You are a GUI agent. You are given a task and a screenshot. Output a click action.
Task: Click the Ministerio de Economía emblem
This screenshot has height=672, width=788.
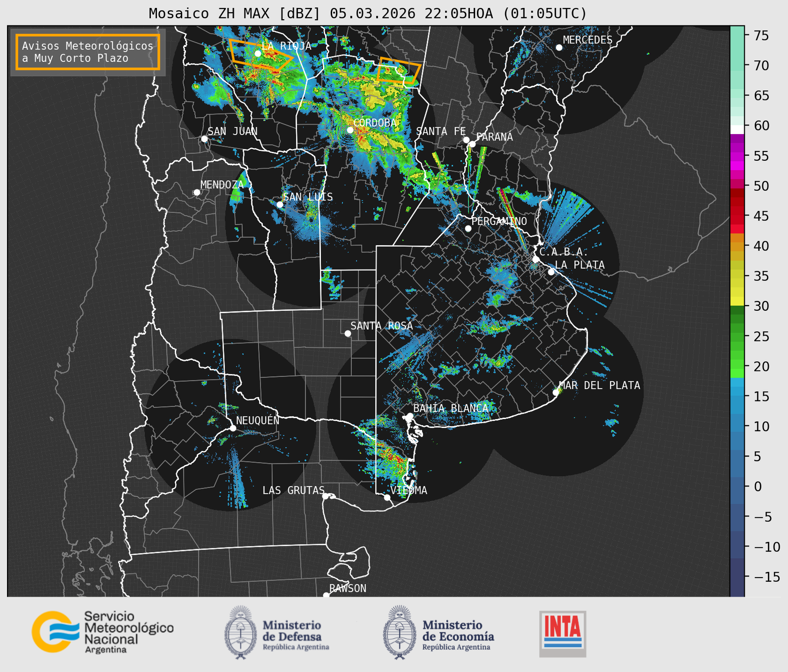pyautogui.click(x=399, y=632)
